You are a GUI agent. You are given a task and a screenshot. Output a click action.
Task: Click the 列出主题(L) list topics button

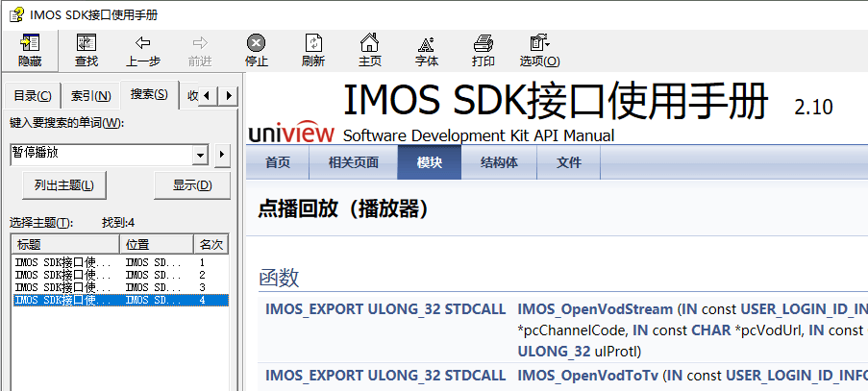point(64,185)
